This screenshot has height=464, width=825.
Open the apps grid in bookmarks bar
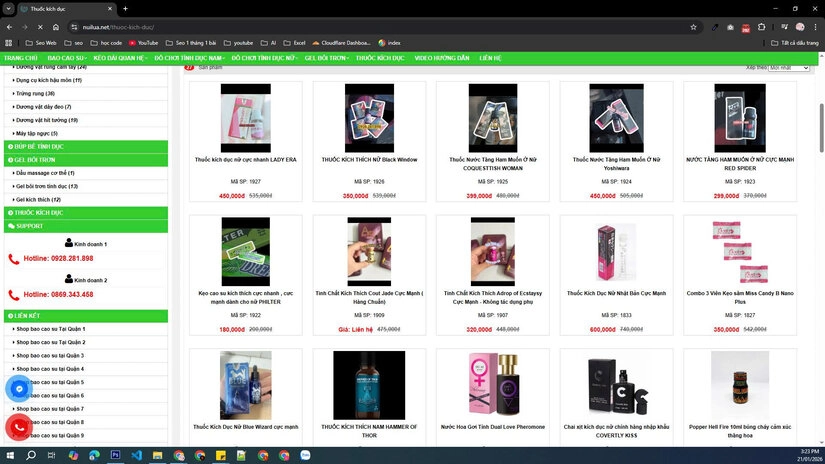(8, 43)
